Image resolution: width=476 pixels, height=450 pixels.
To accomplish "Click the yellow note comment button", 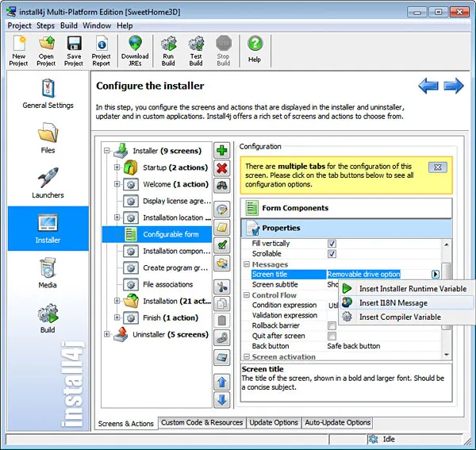I will tap(222, 227).
